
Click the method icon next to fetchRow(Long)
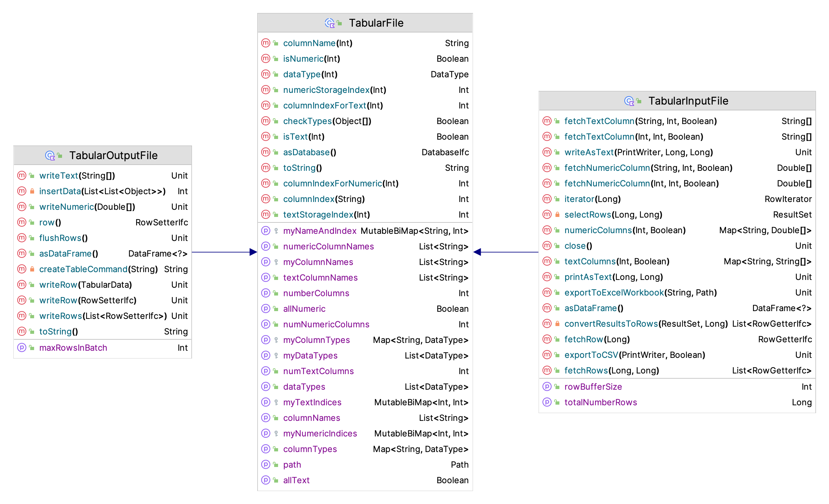547,339
